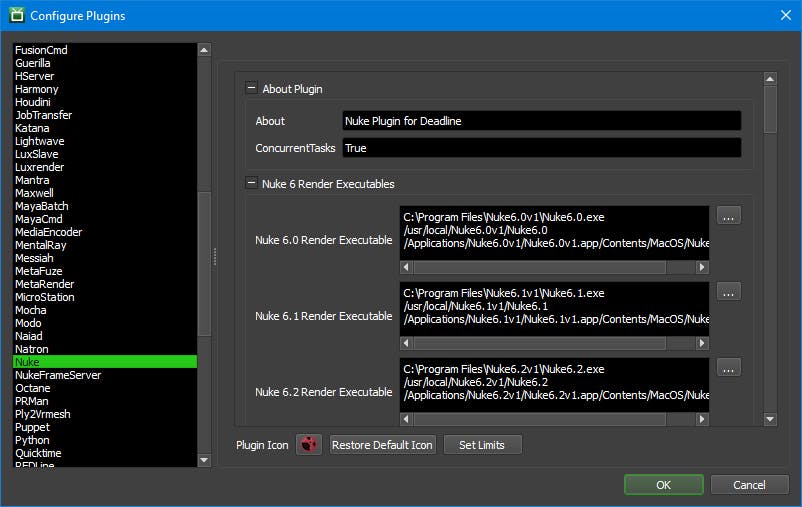Image resolution: width=802 pixels, height=507 pixels.
Task: Click inside Nuke 6.2 executable paths box
Action: [554, 385]
